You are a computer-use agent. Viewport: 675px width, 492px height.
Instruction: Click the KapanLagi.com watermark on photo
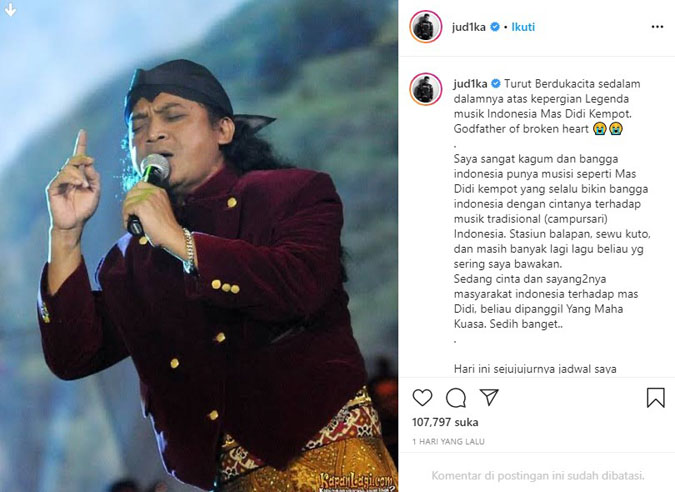(x=356, y=482)
